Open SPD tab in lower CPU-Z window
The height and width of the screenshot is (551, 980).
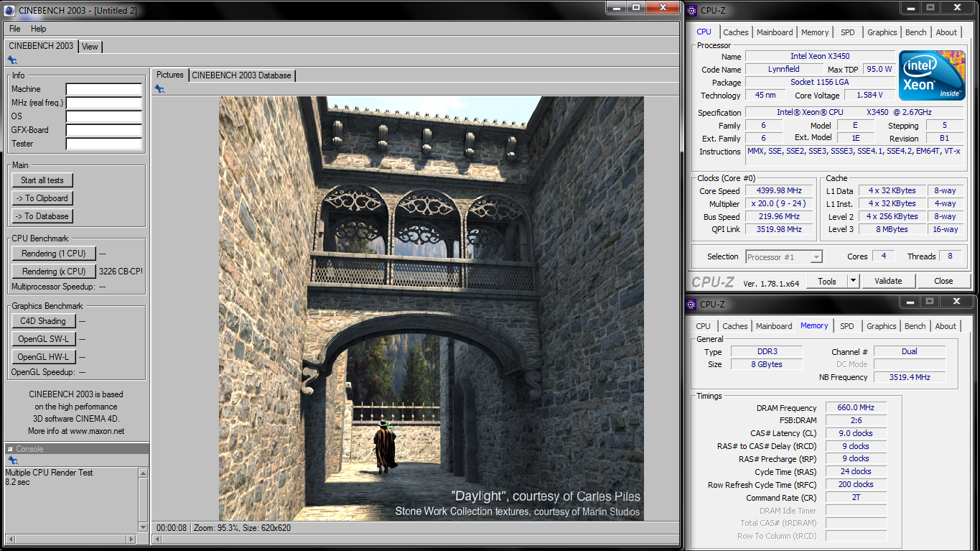click(x=847, y=326)
